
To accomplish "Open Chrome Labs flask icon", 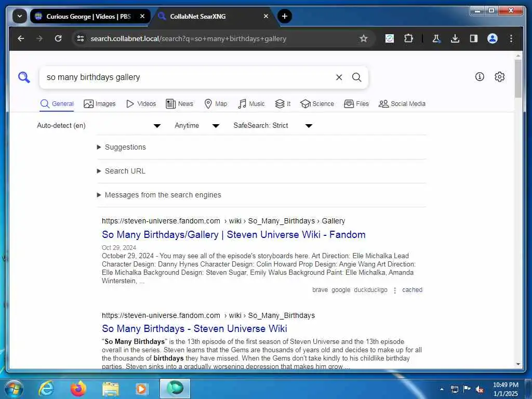I will coord(436,38).
